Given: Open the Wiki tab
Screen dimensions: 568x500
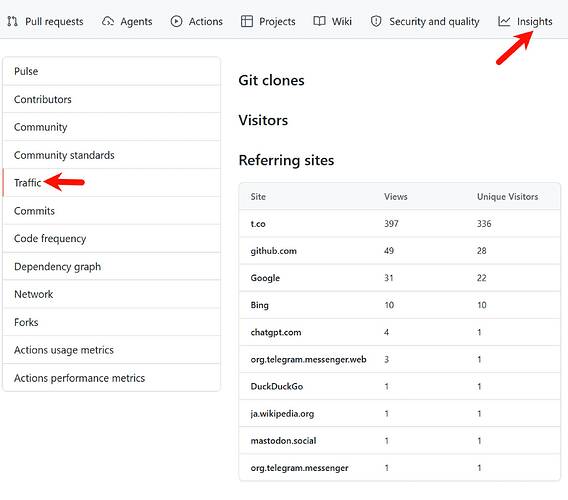Looking at the screenshot, I should click(333, 21).
